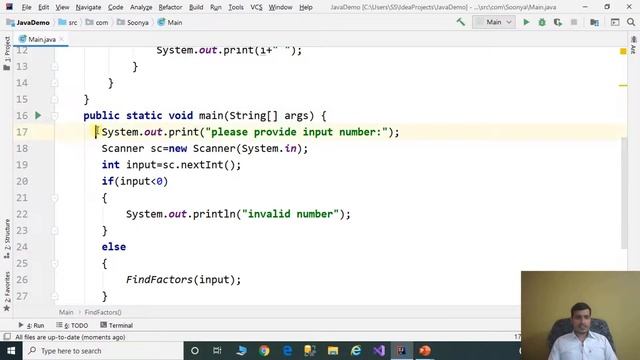
Task: Open Task View on taskbar
Action: (x=217, y=351)
